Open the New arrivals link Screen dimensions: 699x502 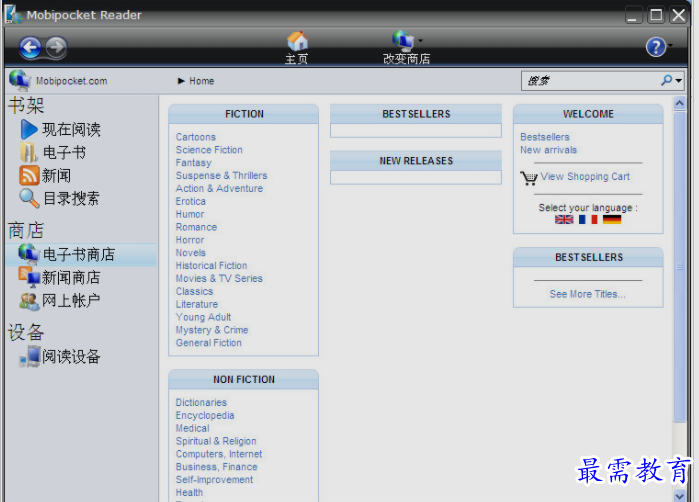pos(548,150)
